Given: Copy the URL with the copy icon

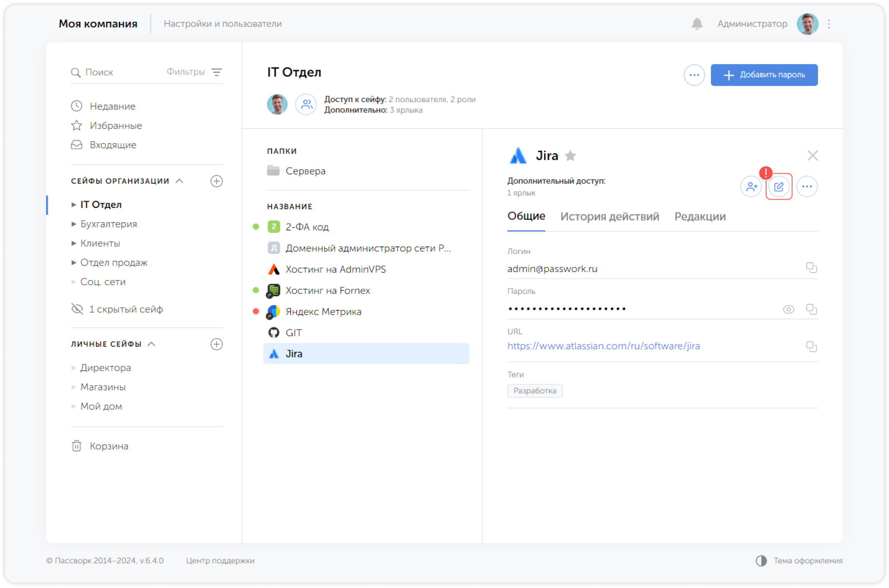Looking at the screenshot, I should coord(811,346).
